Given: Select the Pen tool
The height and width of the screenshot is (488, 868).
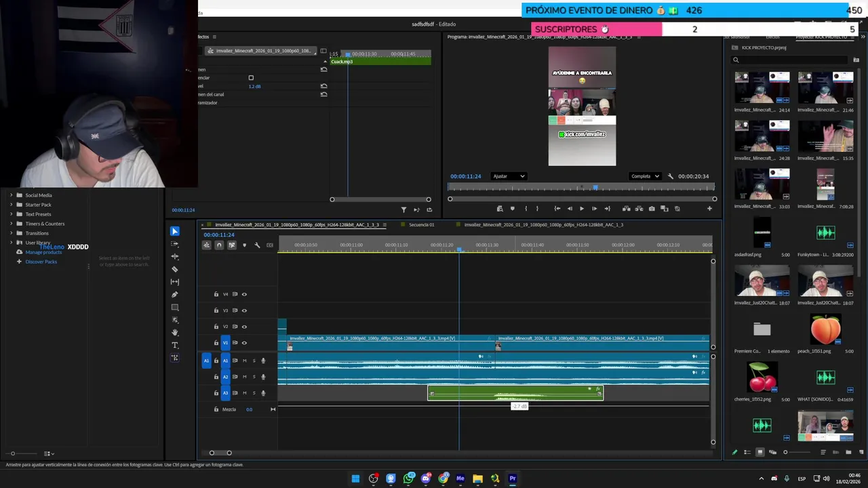Looking at the screenshot, I should [x=175, y=294].
